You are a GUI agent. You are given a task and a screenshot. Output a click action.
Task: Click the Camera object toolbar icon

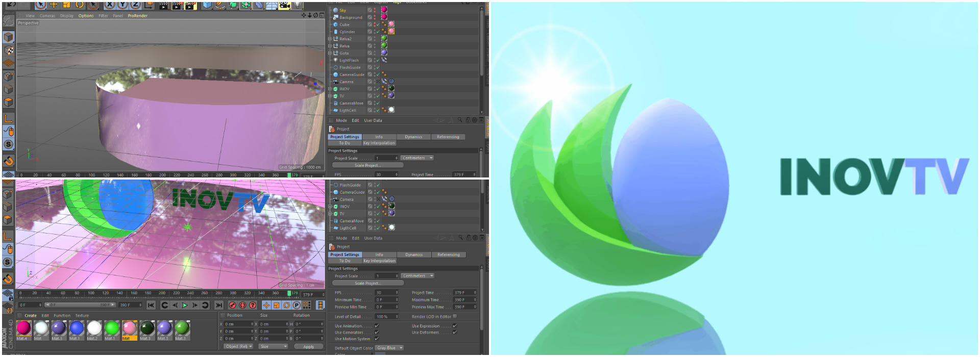284,6
